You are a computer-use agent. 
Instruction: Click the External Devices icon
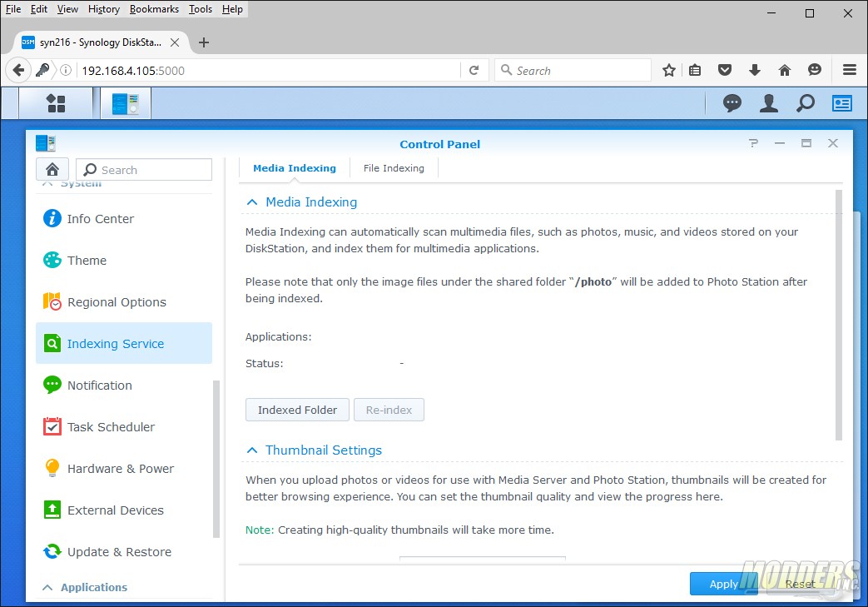[x=52, y=510]
